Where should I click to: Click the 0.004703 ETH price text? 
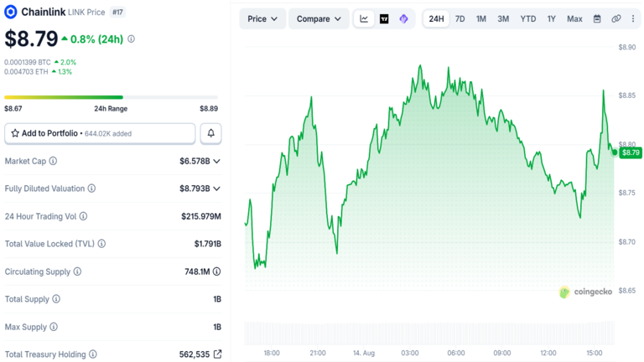(x=26, y=72)
